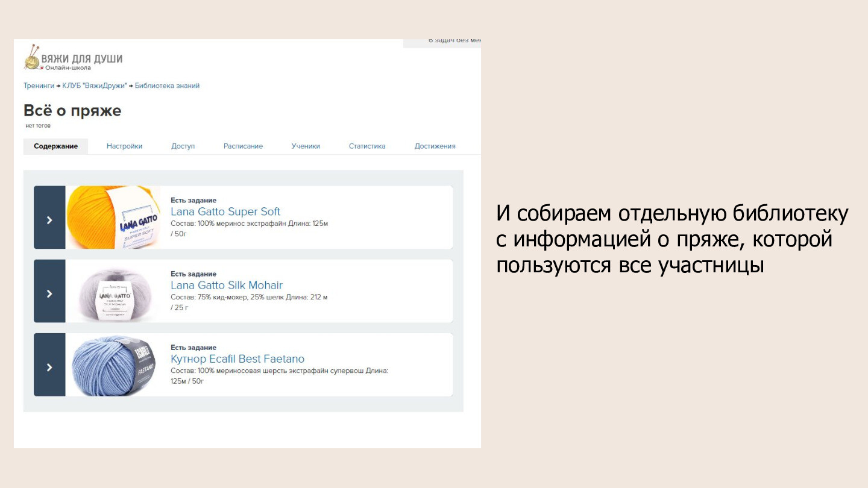The image size is (868, 488).
Task: Click the 'нет тегов' tags label
Action: (38, 126)
